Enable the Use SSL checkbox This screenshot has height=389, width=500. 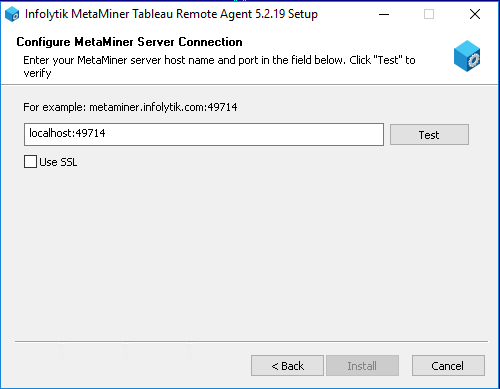[x=30, y=162]
